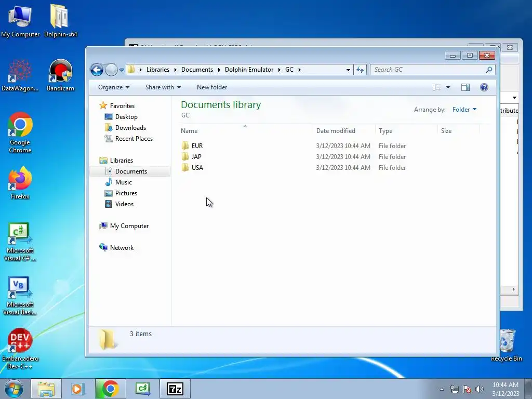The height and width of the screenshot is (399, 532).
Task: Open the view options dropdown arrow
Action: coord(448,87)
